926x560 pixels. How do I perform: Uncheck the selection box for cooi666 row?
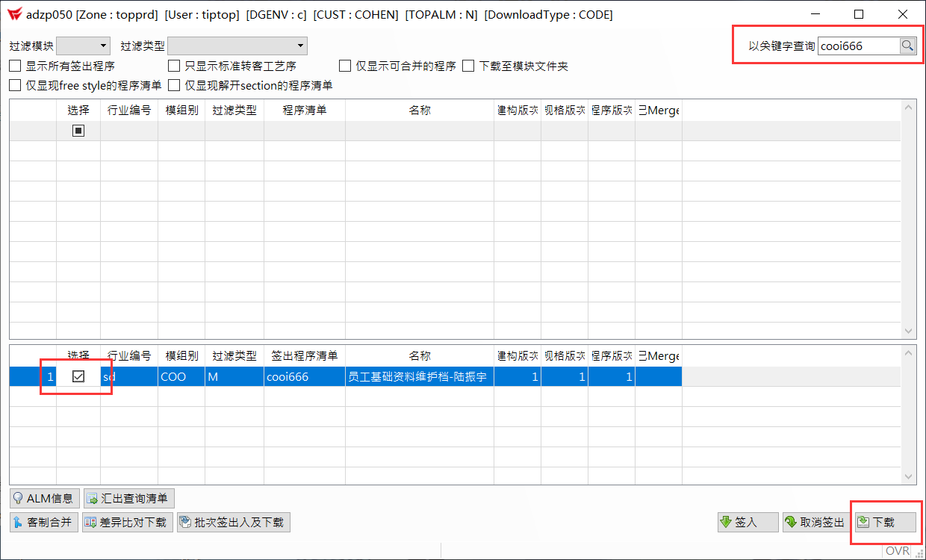point(78,376)
